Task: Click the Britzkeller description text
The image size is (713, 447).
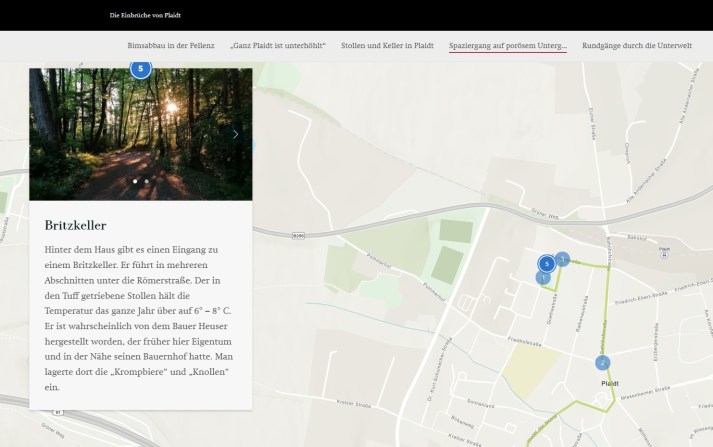Action: pos(140,317)
